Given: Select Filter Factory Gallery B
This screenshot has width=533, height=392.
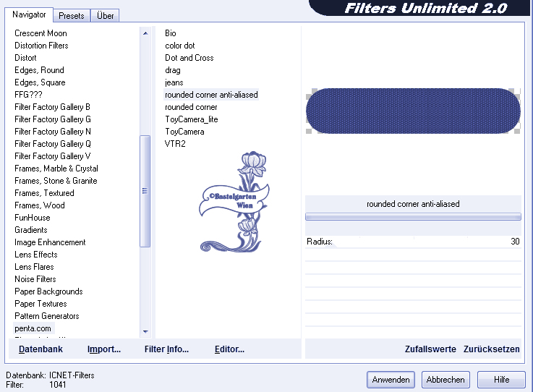Looking at the screenshot, I should tap(52, 107).
